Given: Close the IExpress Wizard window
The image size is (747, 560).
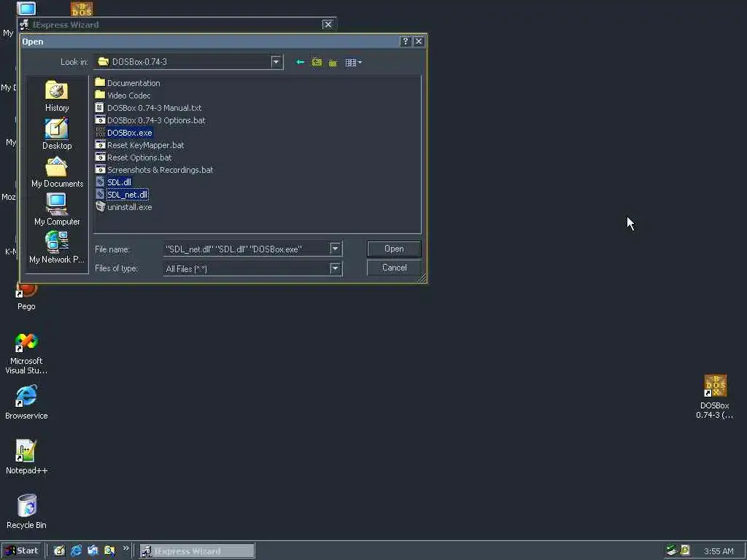Looking at the screenshot, I should click(328, 24).
